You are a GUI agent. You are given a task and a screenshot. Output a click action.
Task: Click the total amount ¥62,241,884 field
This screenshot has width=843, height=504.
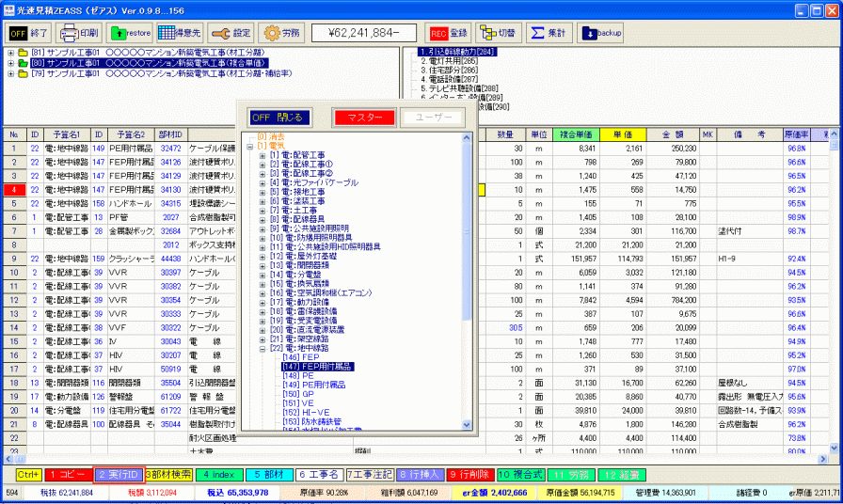[x=364, y=33]
